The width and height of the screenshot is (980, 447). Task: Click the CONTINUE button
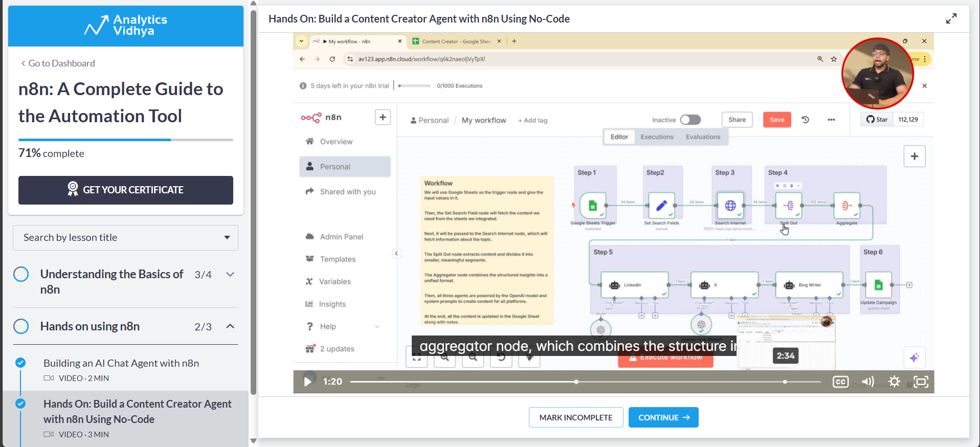click(x=663, y=417)
